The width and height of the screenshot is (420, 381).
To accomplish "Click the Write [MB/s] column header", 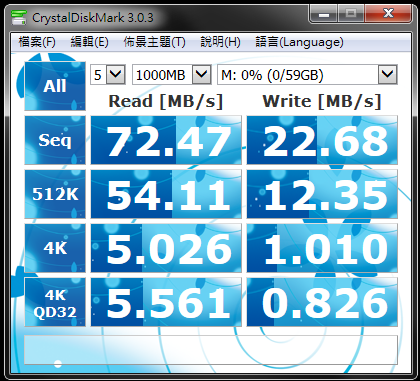I will pos(322,101).
